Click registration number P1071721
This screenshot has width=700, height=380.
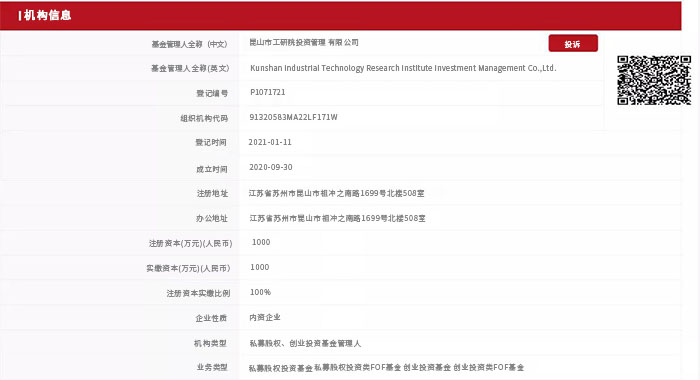(x=267, y=92)
